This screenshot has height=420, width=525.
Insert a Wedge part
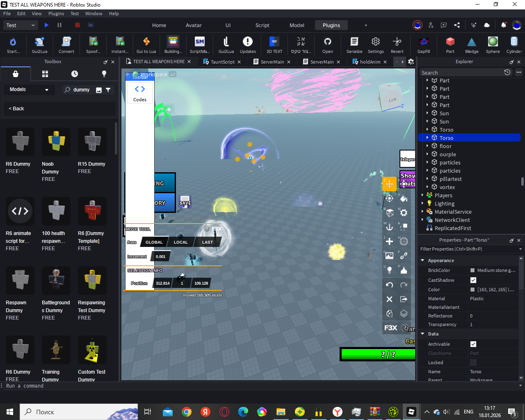pos(472,45)
